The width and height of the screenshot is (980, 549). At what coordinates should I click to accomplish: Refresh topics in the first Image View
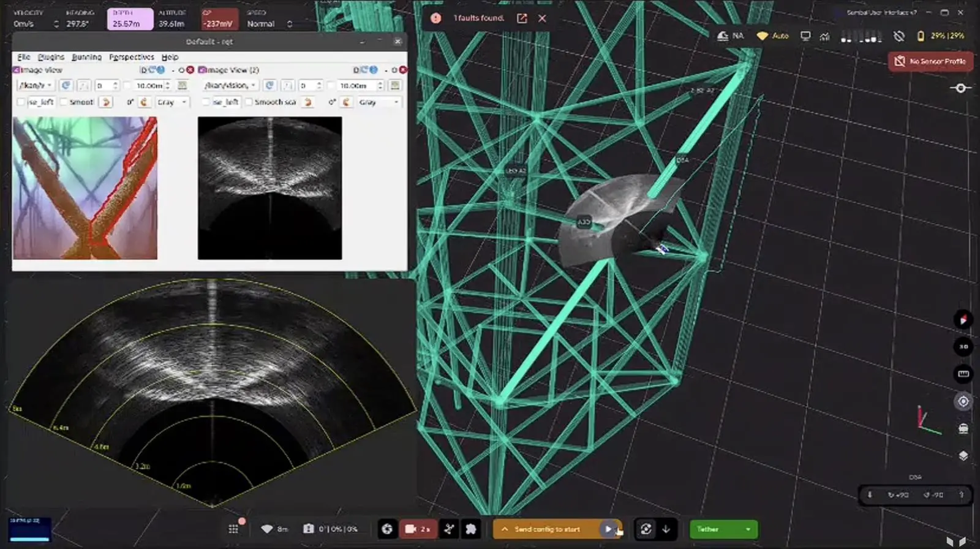pyautogui.click(x=66, y=85)
